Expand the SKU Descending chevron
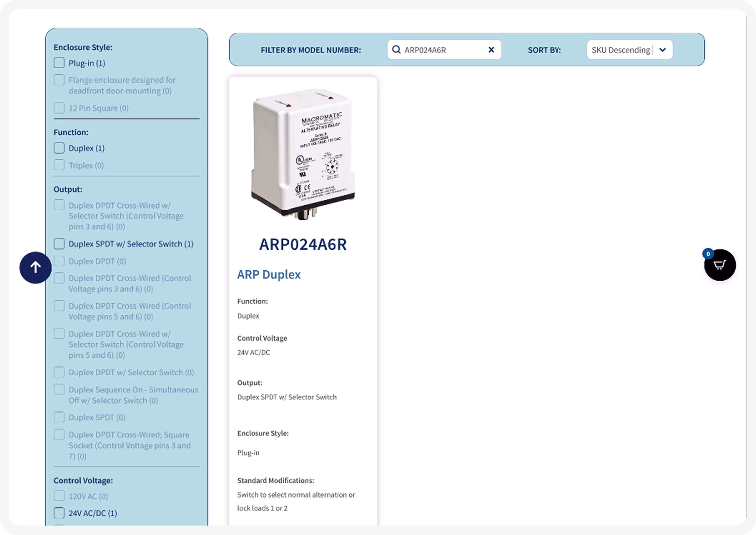 (x=663, y=50)
